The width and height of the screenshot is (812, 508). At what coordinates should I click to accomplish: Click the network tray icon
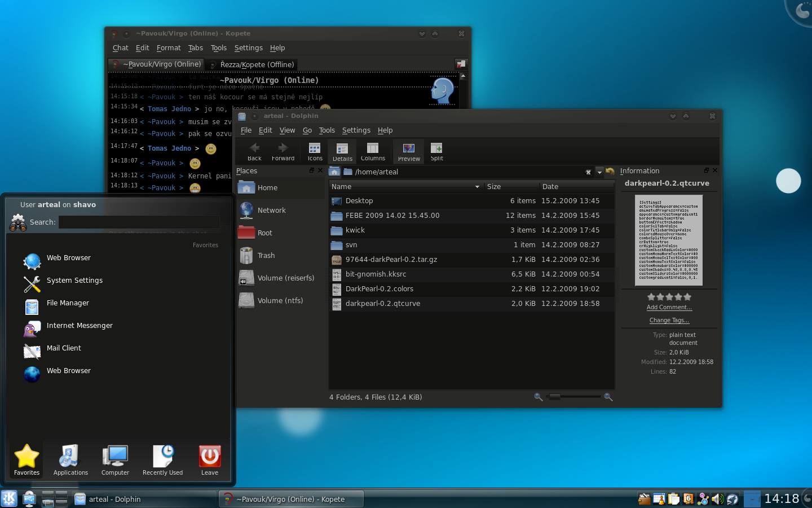[703, 499]
